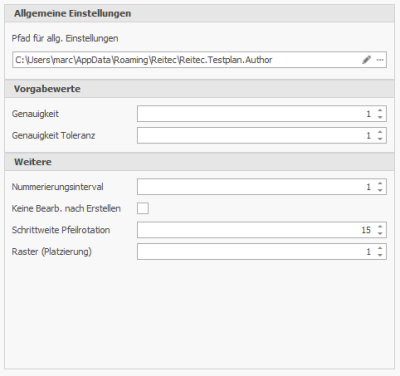Increase Genauigkeit Toleranz with up arrow
Screen dimensions: 400x376
pyautogui.click(x=380, y=132)
